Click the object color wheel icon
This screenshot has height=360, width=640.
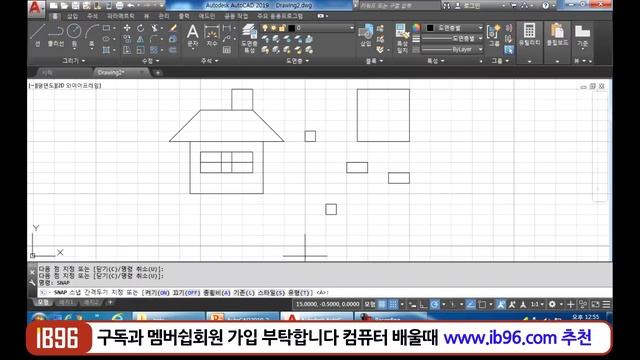coord(416,27)
